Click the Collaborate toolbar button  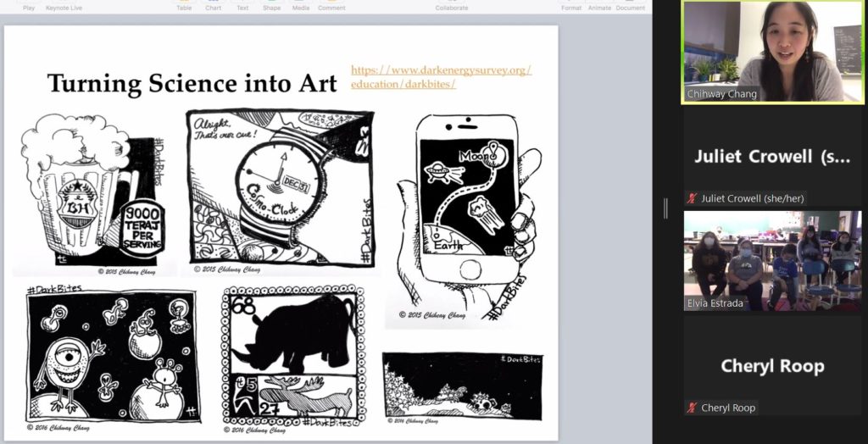[452, 7]
